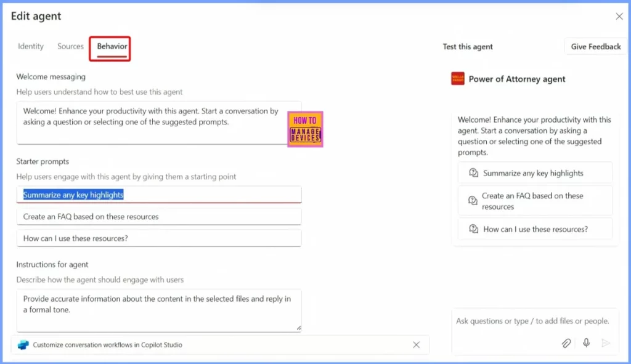The image size is (631, 364).
Task: Click the Test this agent heading
Action: (468, 47)
